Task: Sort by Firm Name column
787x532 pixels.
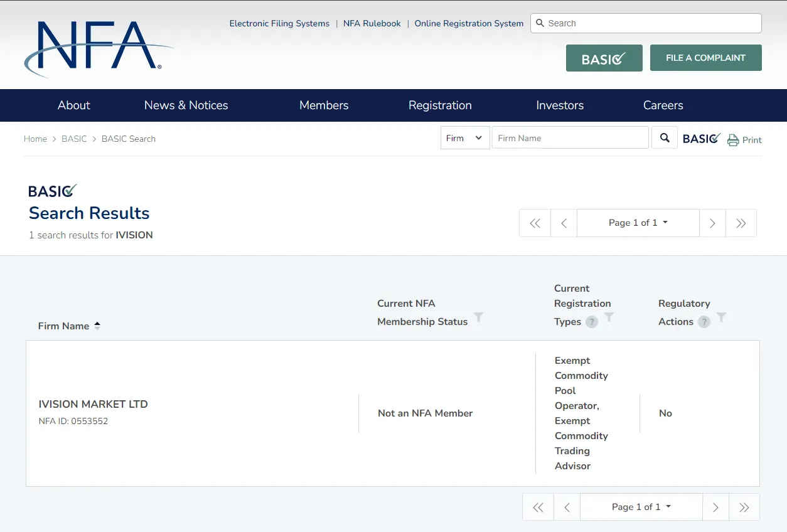Action: [x=69, y=326]
